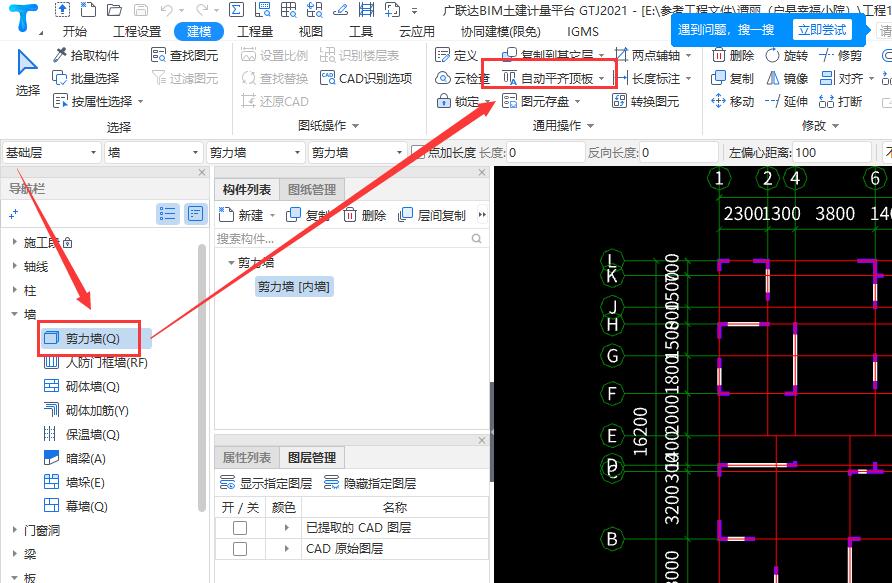Click 反向长度 input field

point(679,152)
